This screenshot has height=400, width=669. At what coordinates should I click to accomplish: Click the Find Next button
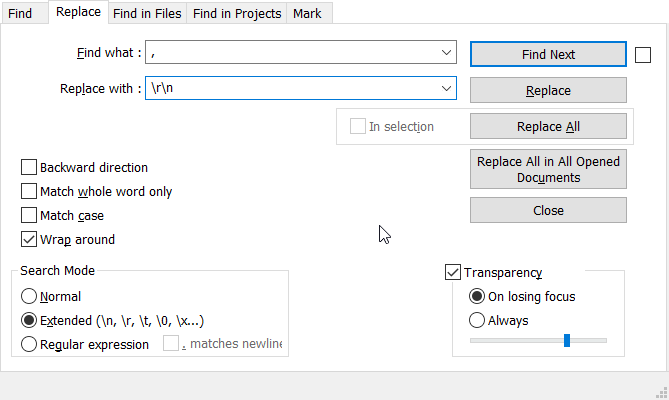click(x=548, y=54)
